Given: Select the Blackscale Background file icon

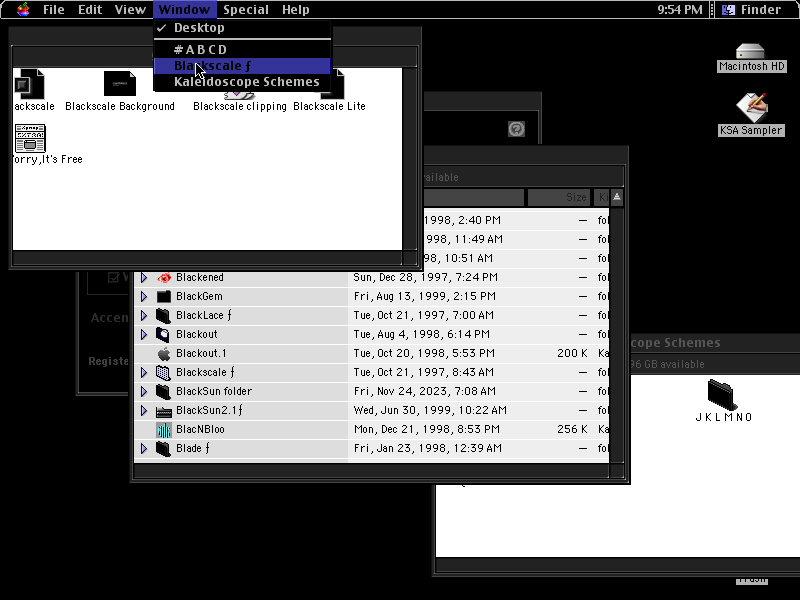Looking at the screenshot, I should [x=120, y=83].
